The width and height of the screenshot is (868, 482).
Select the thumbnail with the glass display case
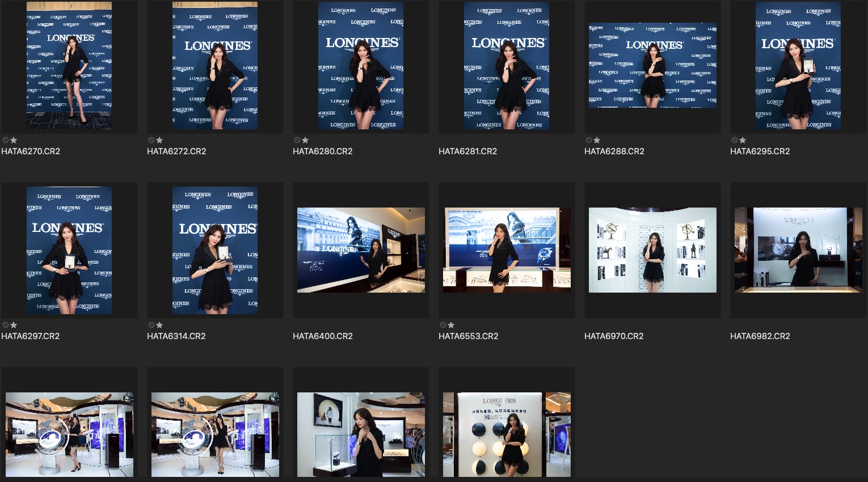[x=361, y=435]
